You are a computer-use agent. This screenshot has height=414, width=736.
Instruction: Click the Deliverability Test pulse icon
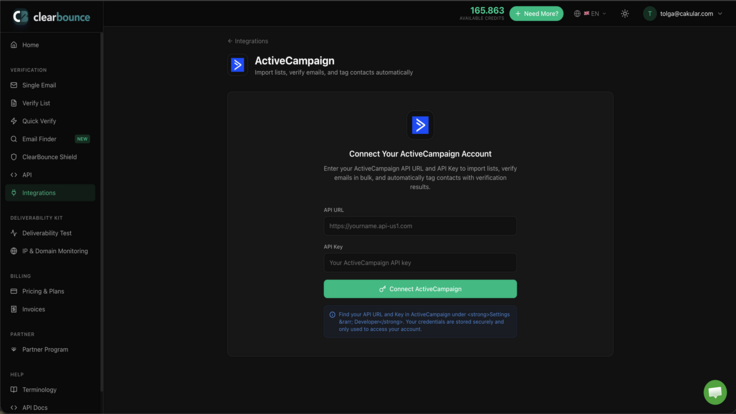tap(14, 233)
